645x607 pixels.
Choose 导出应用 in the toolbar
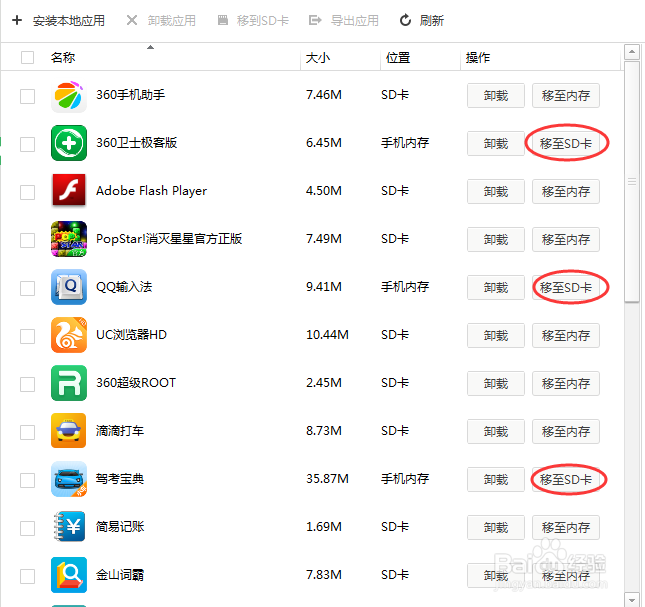(x=355, y=21)
